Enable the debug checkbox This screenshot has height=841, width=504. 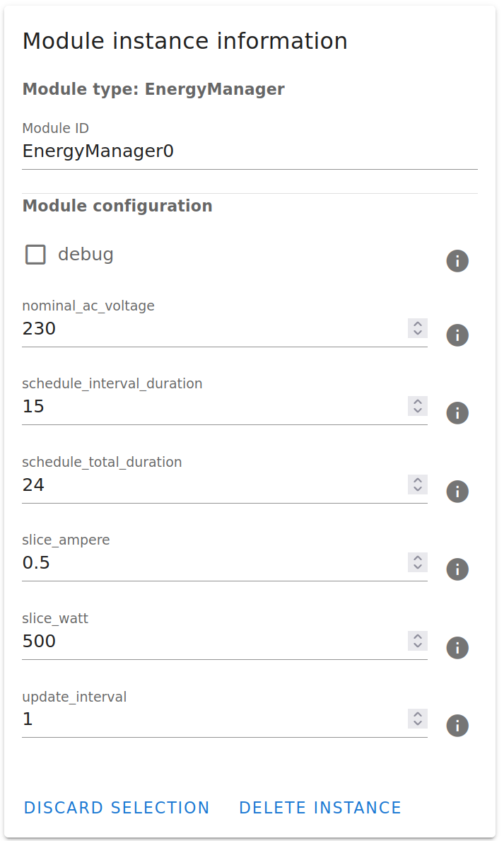(36, 255)
